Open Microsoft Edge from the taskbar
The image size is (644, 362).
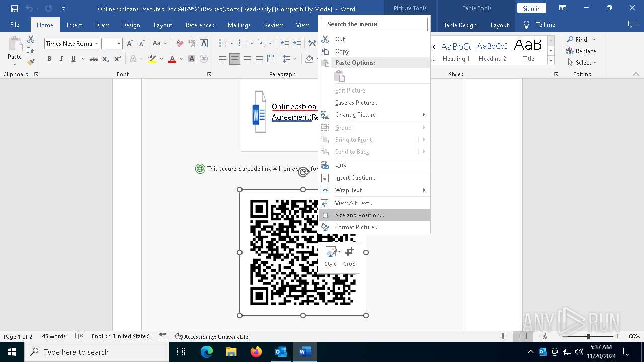tap(207, 352)
